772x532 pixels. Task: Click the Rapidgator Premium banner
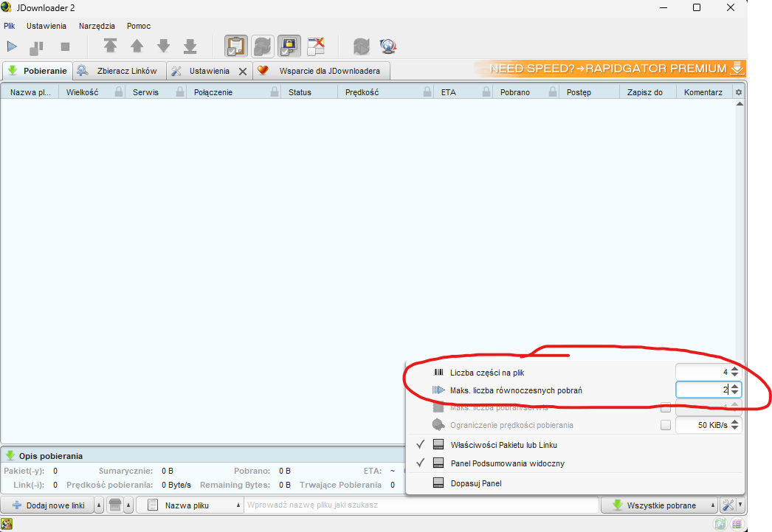point(610,69)
